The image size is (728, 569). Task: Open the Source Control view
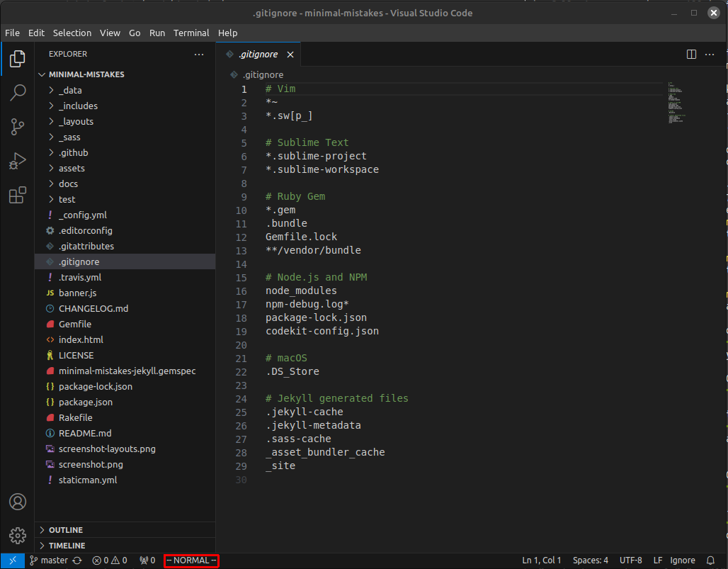click(x=18, y=127)
